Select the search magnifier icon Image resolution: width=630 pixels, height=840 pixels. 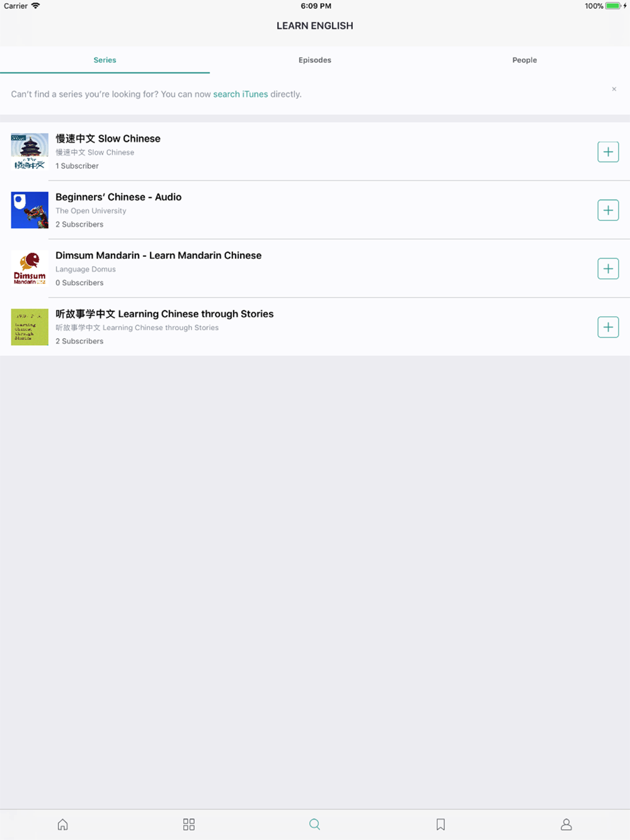[x=315, y=824]
